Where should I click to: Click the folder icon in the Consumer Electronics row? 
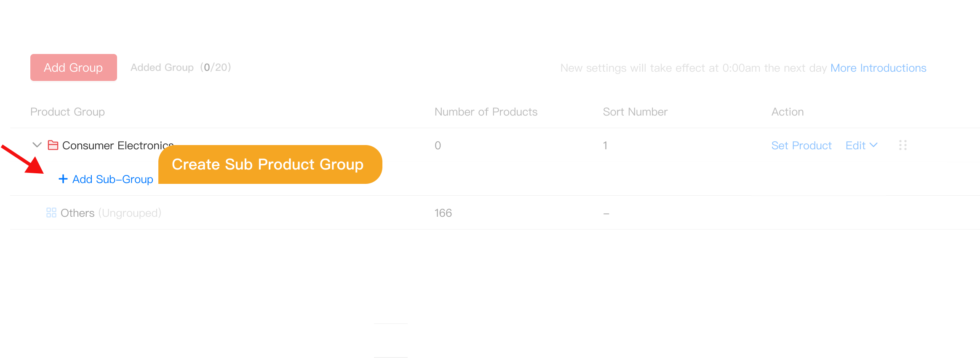pyautogui.click(x=52, y=145)
